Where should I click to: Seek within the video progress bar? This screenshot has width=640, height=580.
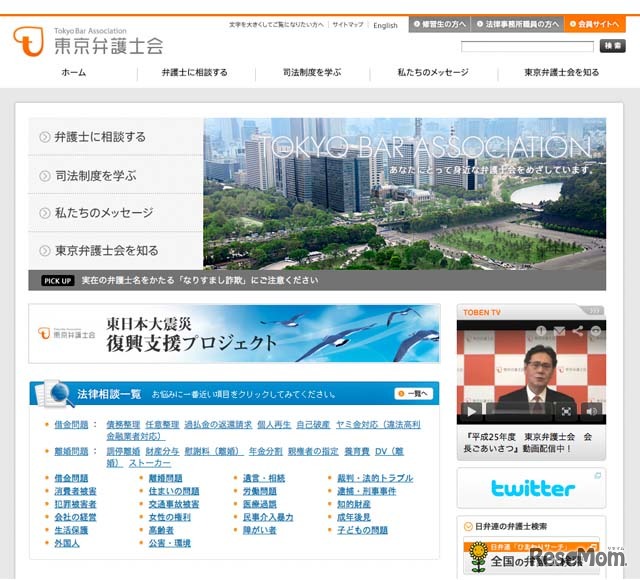pyautogui.click(x=518, y=411)
